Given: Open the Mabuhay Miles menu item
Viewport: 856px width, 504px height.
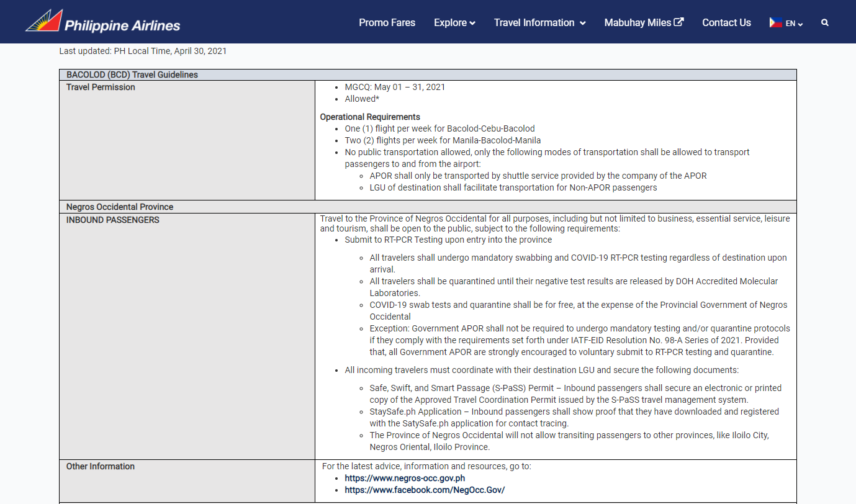Looking at the screenshot, I should click(x=644, y=22).
